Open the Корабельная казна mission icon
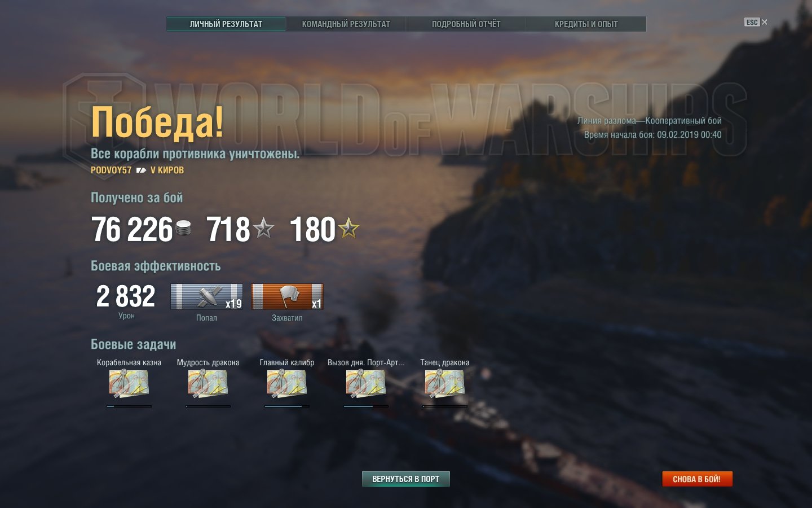Viewport: 812px width, 508px height. pyautogui.click(x=129, y=384)
